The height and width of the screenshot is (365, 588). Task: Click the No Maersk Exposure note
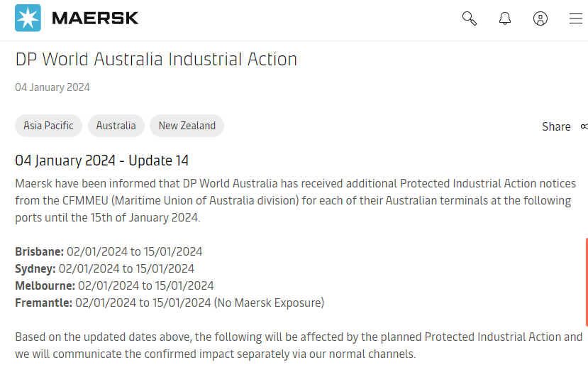(x=269, y=303)
